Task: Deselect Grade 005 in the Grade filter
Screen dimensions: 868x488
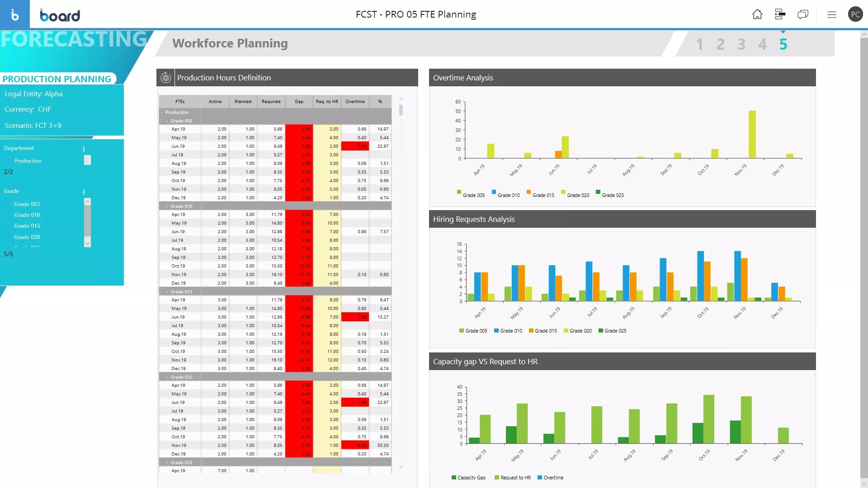Action: click(x=7, y=204)
